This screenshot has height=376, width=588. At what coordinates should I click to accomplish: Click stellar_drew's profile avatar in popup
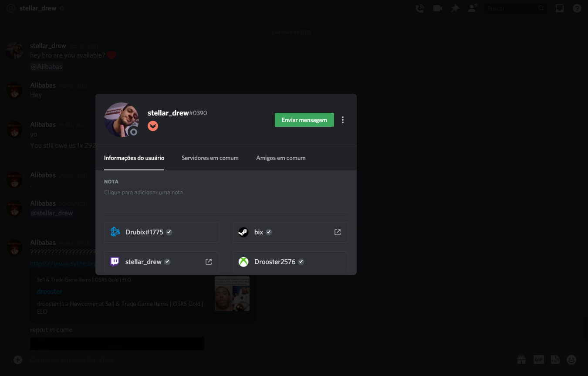click(122, 120)
